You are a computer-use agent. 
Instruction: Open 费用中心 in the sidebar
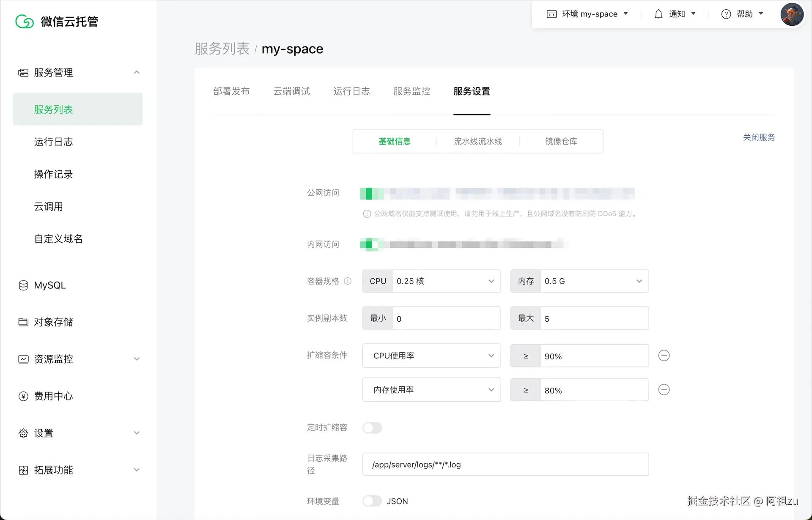pyautogui.click(x=54, y=396)
